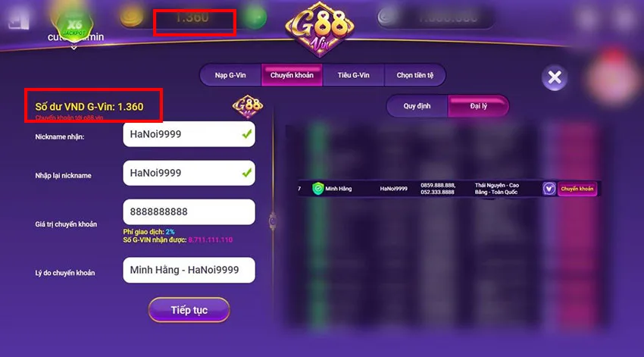
Task: Click Chuyển khoản button in Minh Hằng row
Action: pyautogui.click(x=577, y=189)
